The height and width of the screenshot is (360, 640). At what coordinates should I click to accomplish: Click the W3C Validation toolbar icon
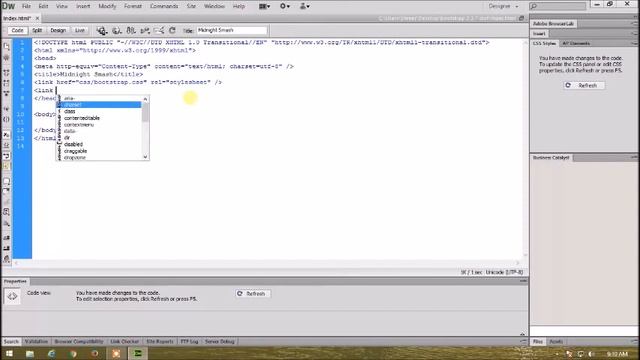click(145, 31)
